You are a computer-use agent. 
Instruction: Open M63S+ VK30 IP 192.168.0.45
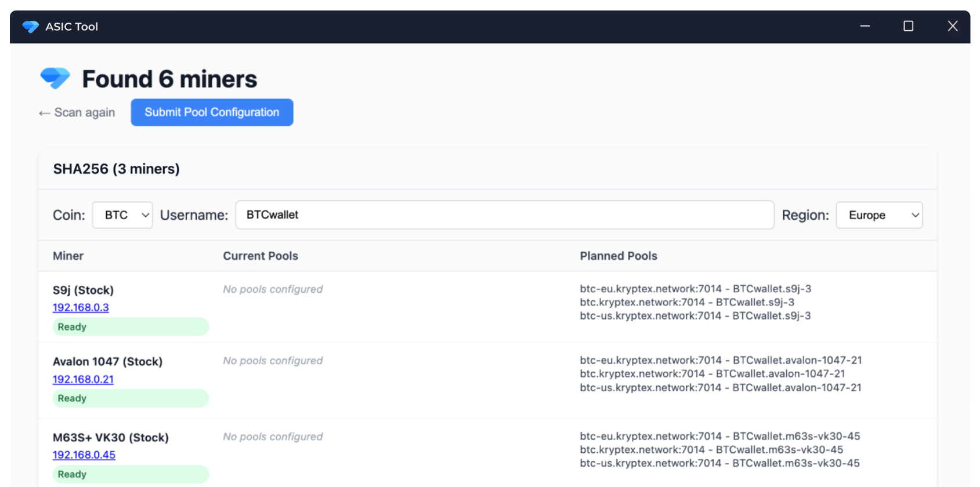click(84, 455)
